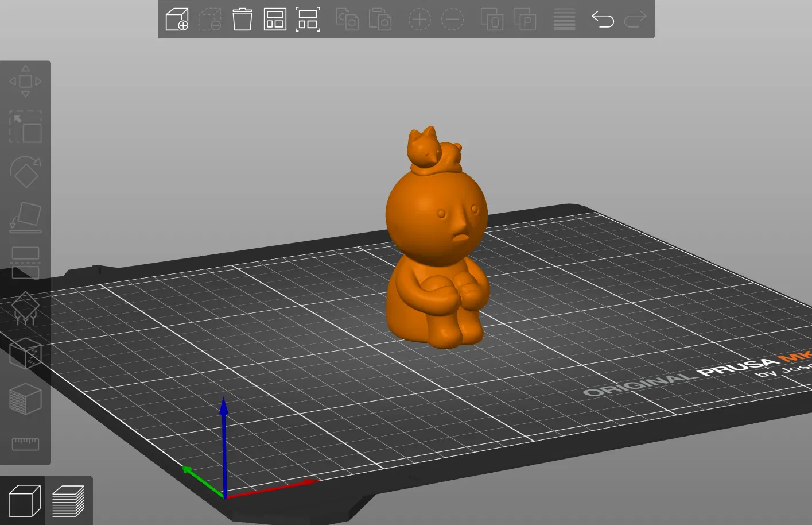
Task: Select the Move tool with four arrows
Action: pyautogui.click(x=25, y=82)
